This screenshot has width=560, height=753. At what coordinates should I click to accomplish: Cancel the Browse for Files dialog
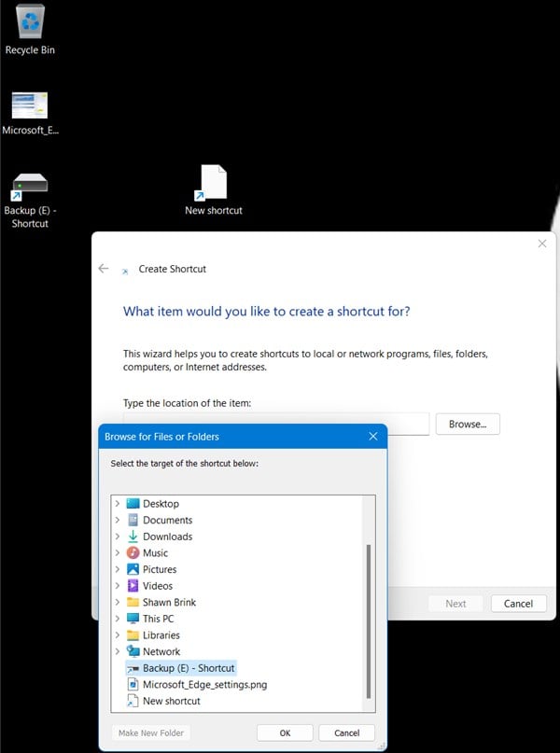point(346,732)
